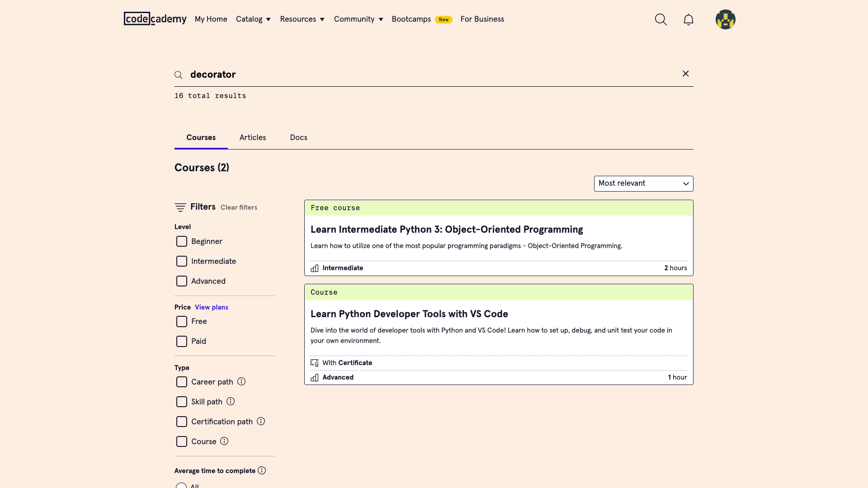This screenshot has width=868, height=488.
Task: Clear the decorator search with X
Action: tap(685, 74)
